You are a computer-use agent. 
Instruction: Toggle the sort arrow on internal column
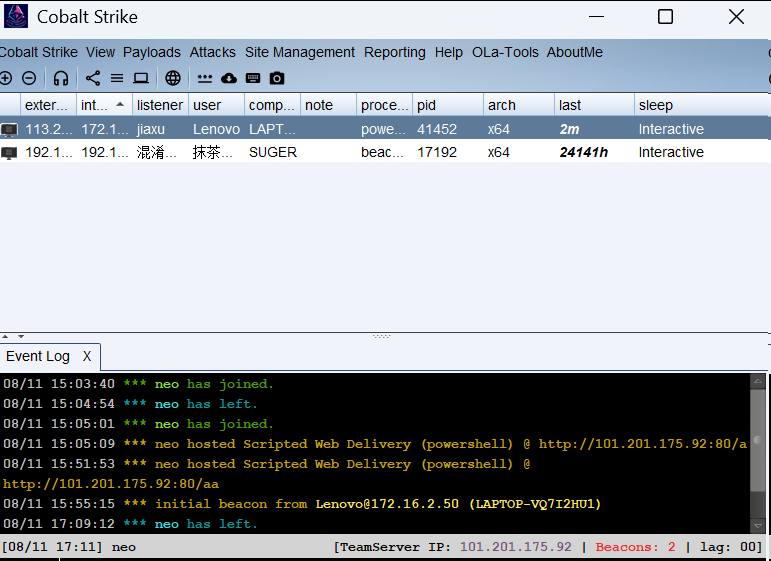click(120, 104)
